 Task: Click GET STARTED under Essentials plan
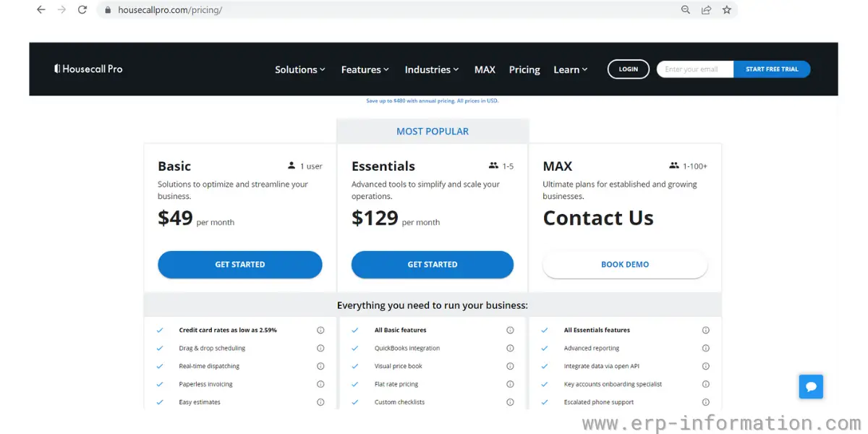tap(433, 265)
